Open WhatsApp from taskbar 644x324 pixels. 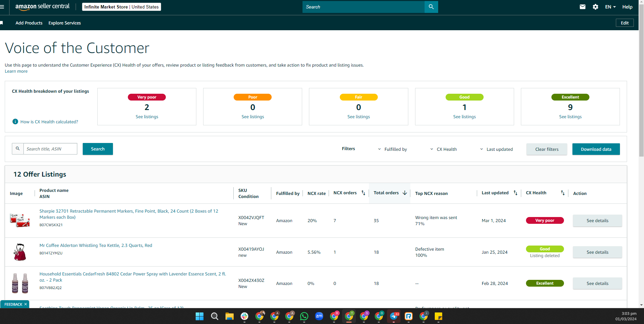click(x=304, y=317)
